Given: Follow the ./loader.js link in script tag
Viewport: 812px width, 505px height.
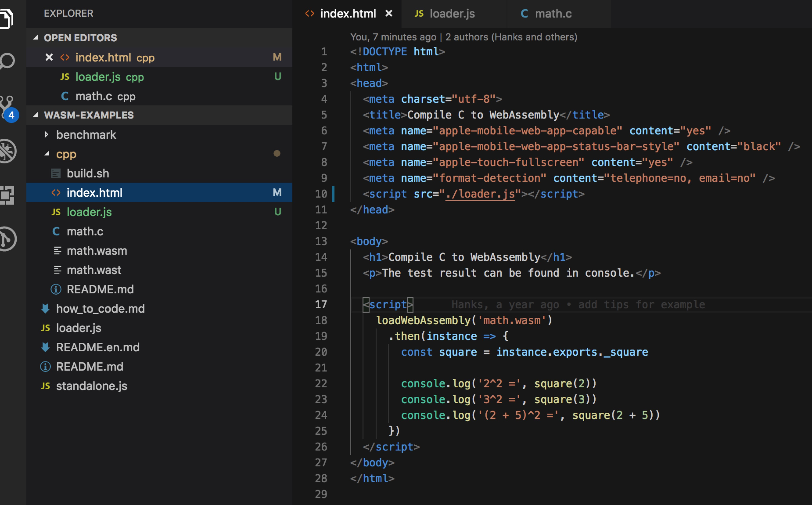Looking at the screenshot, I should pyautogui.click(x=480, y=194).
